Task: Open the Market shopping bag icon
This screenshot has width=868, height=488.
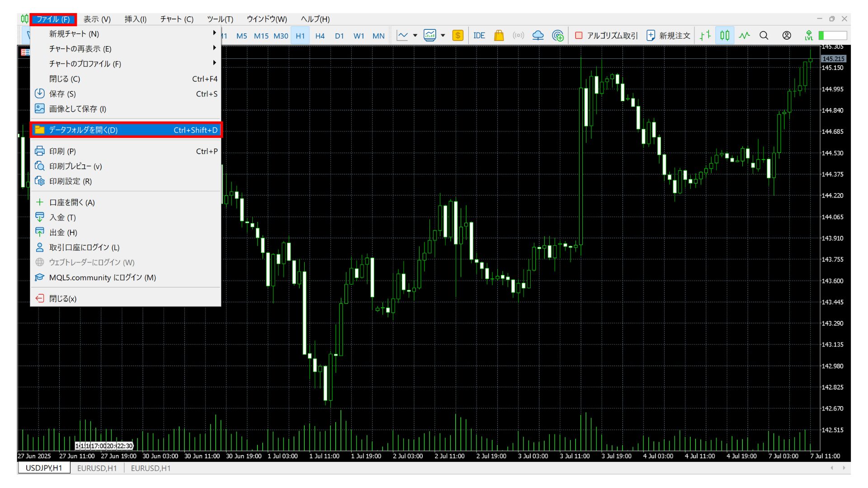Action: click(x=499, y=35)
